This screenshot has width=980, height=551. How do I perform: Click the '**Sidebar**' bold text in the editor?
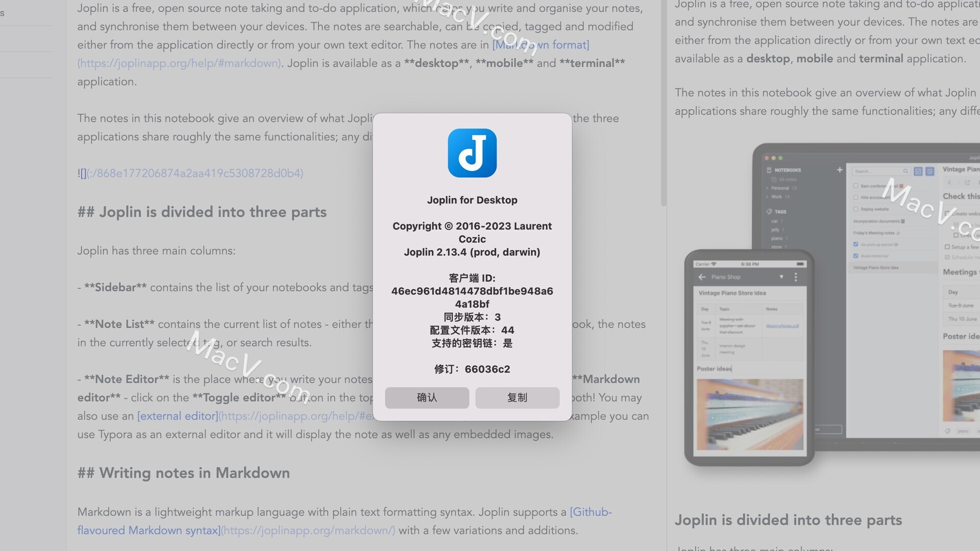115,287
